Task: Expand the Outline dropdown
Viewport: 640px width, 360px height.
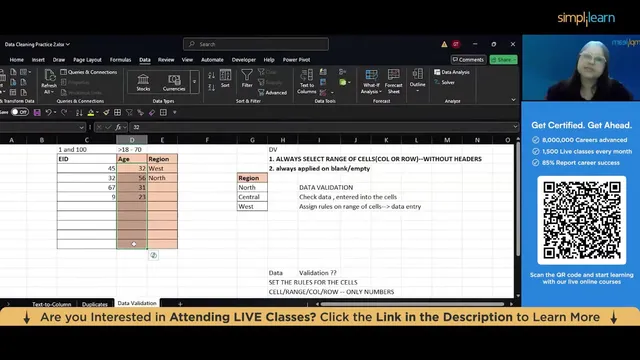Action: [x=417, y=80]
